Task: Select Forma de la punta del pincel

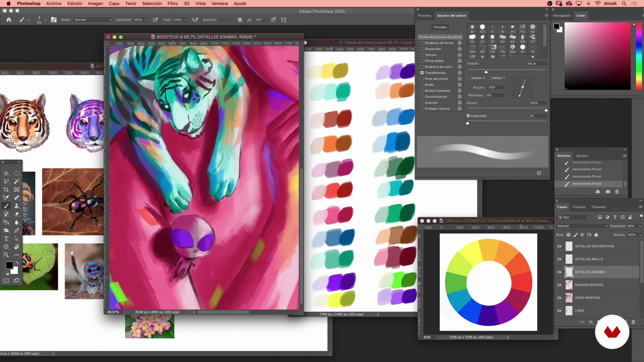Action: (x=440, y=37)
